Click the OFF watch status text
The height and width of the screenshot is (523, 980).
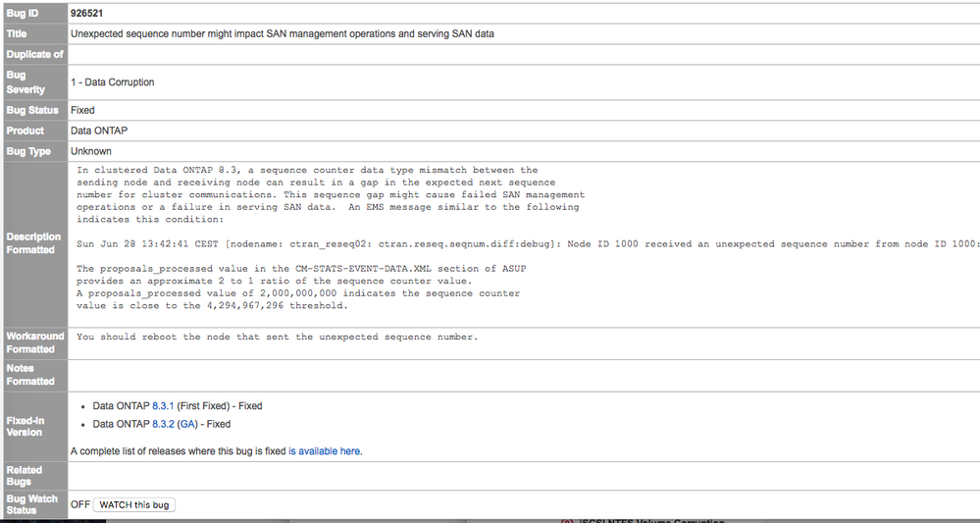click(80, 505)
